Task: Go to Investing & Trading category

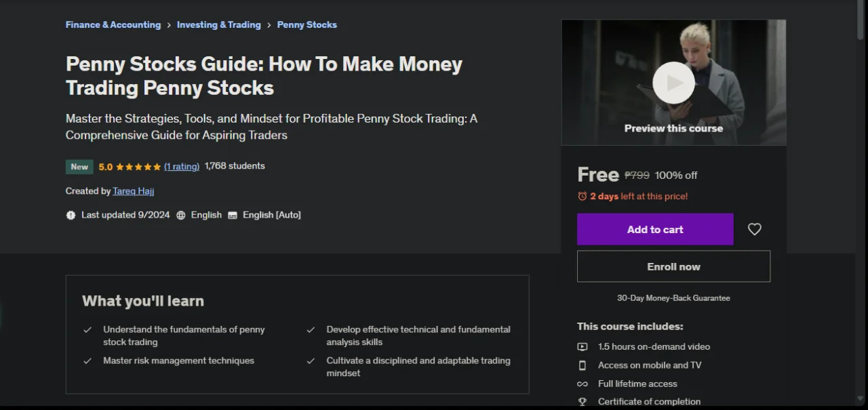Action: coord(219,24)
